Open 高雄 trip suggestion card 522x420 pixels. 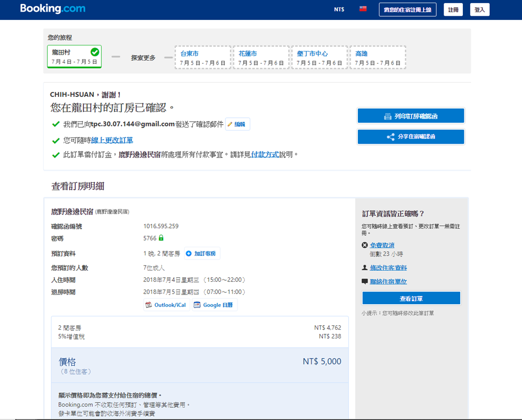pos(378,58)
